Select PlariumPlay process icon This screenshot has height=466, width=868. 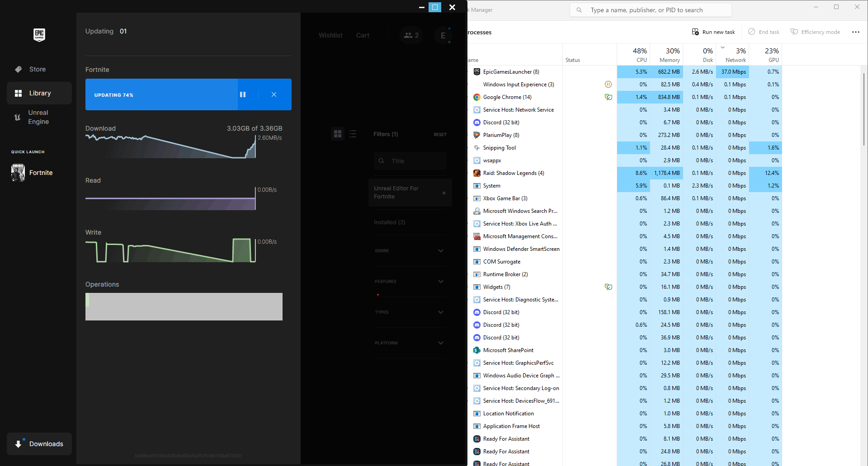[476, 135]
